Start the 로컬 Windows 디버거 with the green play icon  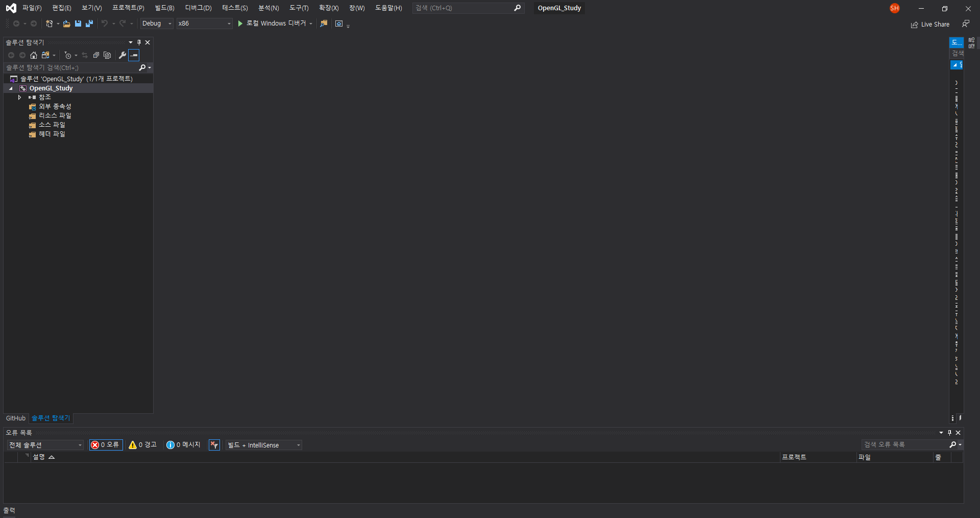point(240,23)
